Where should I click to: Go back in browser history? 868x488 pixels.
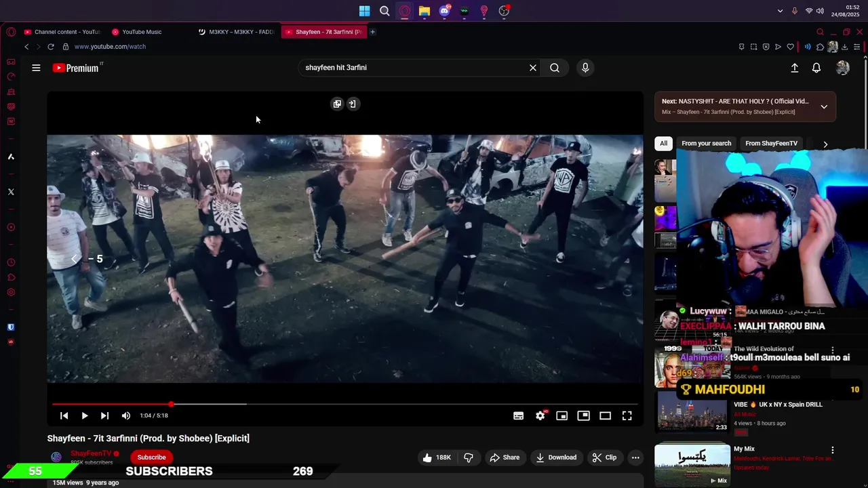26,47
